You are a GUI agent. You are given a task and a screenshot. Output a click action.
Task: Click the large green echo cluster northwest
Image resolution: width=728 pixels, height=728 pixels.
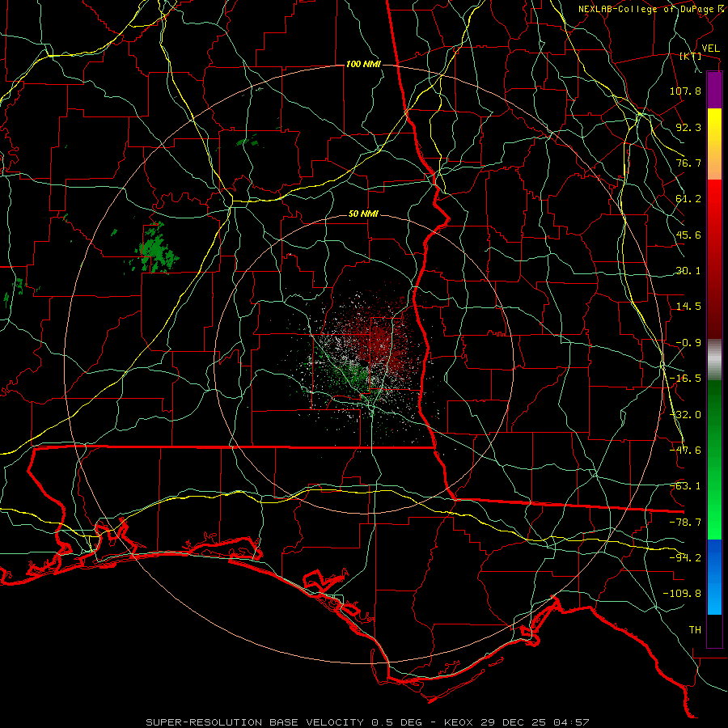156,248
